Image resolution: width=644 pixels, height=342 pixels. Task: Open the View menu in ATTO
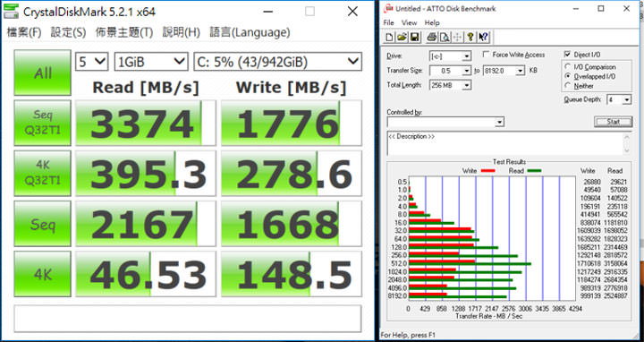click(x=409, y=22)
